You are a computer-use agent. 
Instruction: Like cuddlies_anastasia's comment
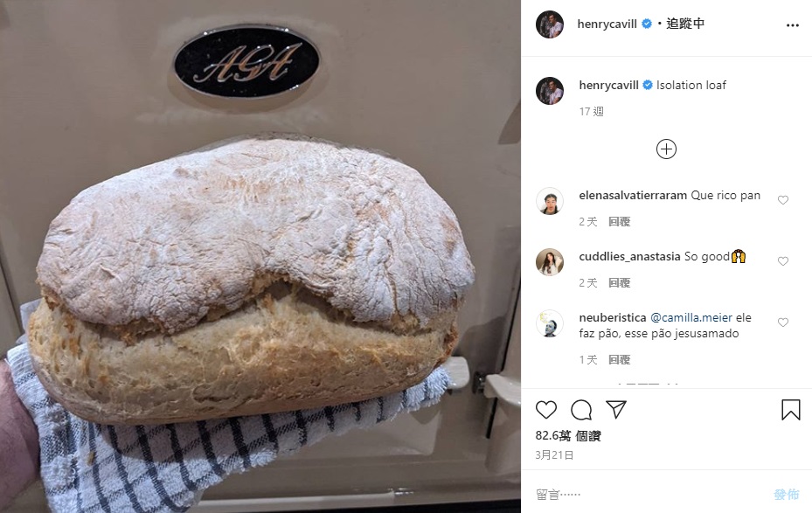pyautogui.click(x=783, y=261)
